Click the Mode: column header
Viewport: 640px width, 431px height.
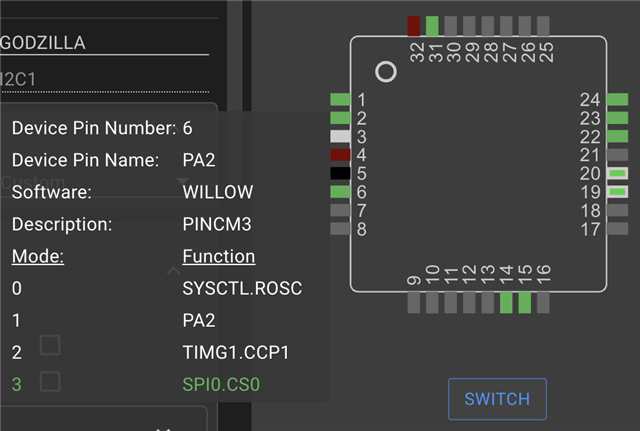pyautogui.click(x=38, y=256)
